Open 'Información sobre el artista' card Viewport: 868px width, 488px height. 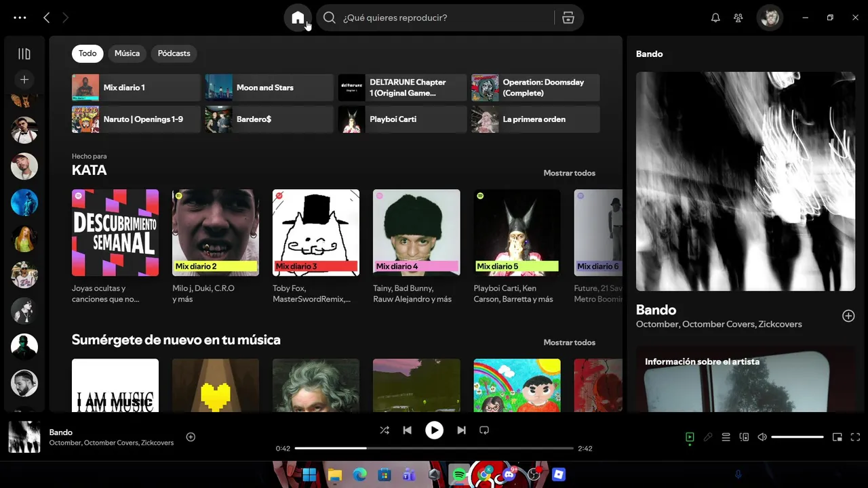click(x=745, y=380)
